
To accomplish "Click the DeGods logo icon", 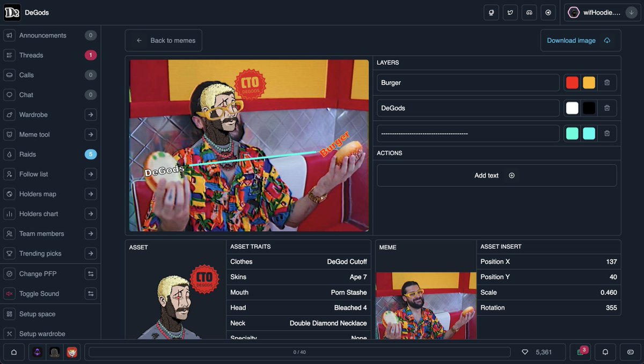I will pos(12,12).
